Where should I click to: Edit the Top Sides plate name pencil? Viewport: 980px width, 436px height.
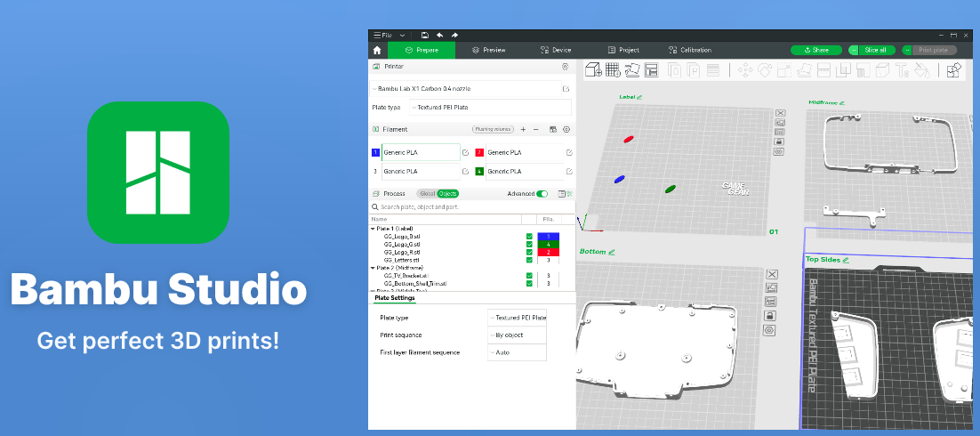click(x=846, y=260)
